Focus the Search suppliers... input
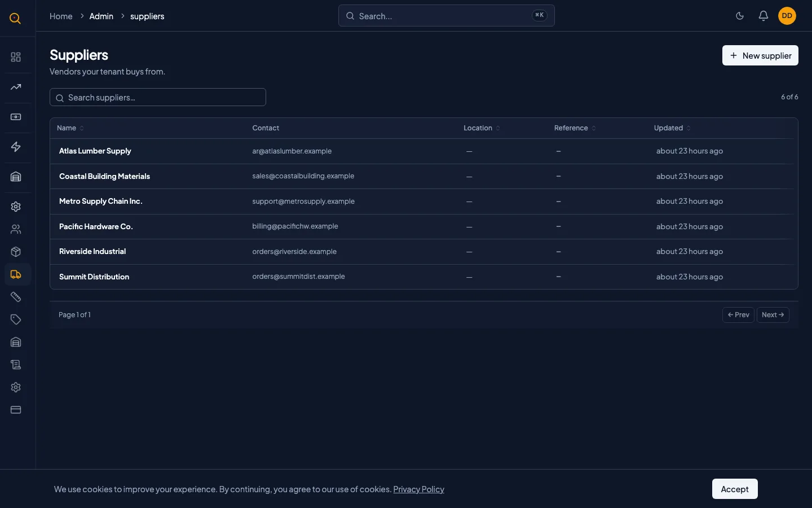 [x=158, y=97]
